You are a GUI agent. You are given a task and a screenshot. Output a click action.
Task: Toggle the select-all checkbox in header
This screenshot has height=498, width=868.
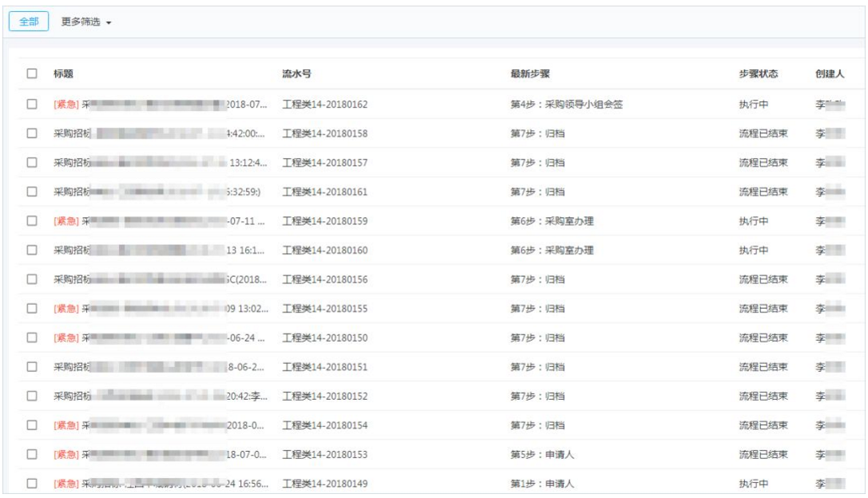point(32,74)
